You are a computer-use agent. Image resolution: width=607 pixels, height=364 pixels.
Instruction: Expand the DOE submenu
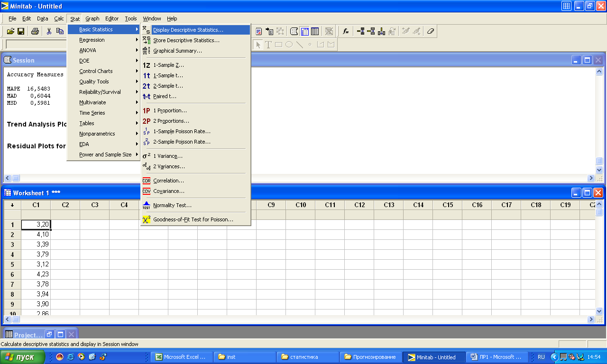click(104, 61)
